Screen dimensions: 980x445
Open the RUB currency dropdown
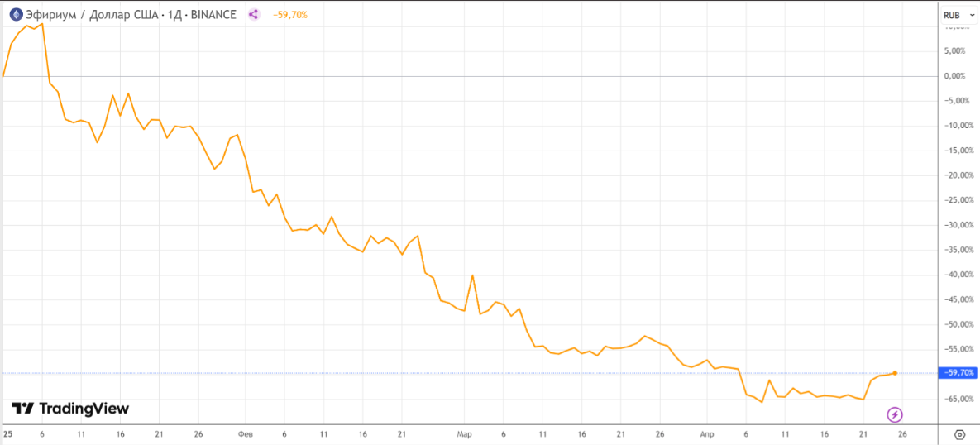959,14
